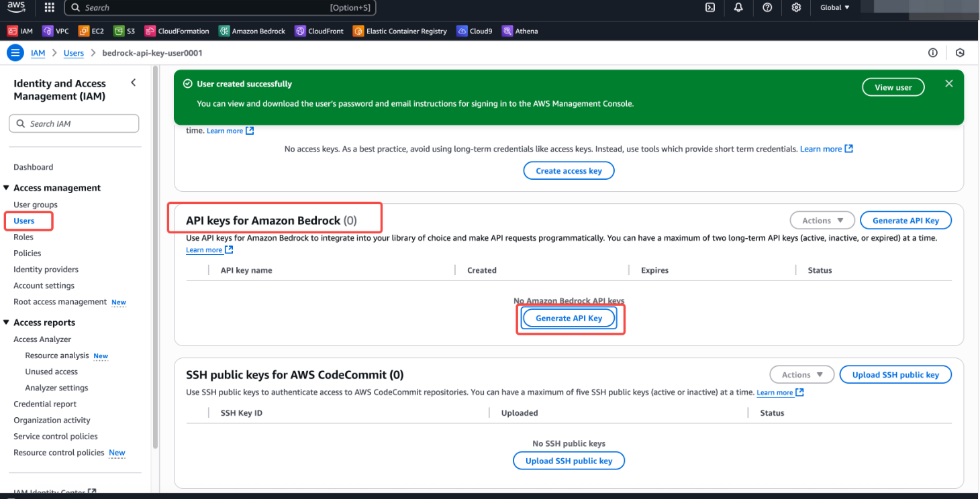Sort by the Expires column header
Screen dimensions: 980x499
pos(654,270)
